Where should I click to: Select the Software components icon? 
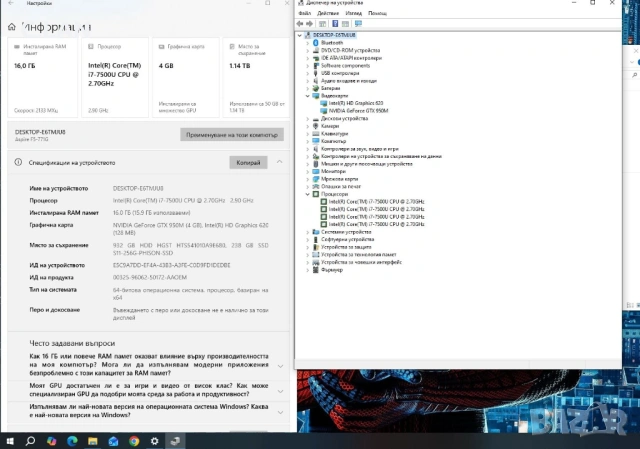(x=316, y=65)
